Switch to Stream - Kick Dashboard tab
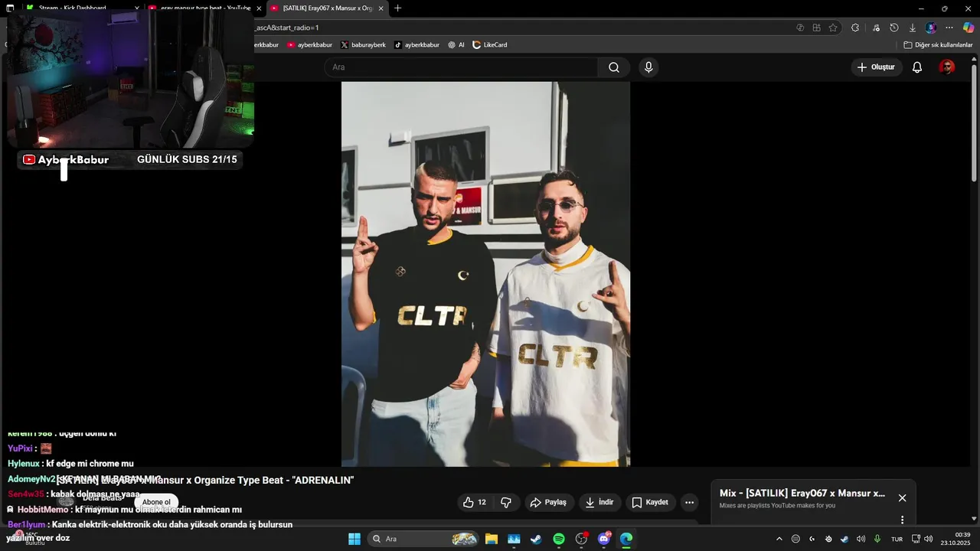 tap(73, 8)
